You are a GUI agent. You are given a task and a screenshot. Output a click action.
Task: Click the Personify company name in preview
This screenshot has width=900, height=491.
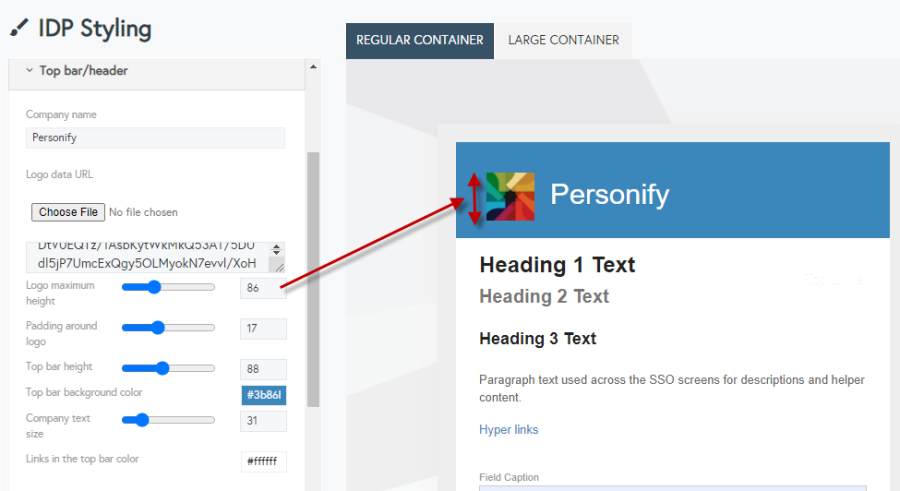(610, 195)
